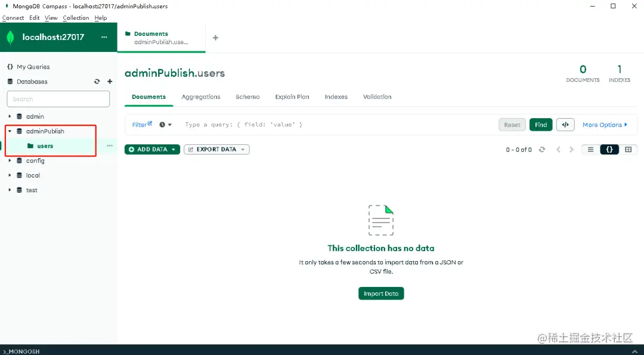The width and height of the screenshot is (644, 355).
Task: Click the documents count statistic
Action: coord(583,74)
